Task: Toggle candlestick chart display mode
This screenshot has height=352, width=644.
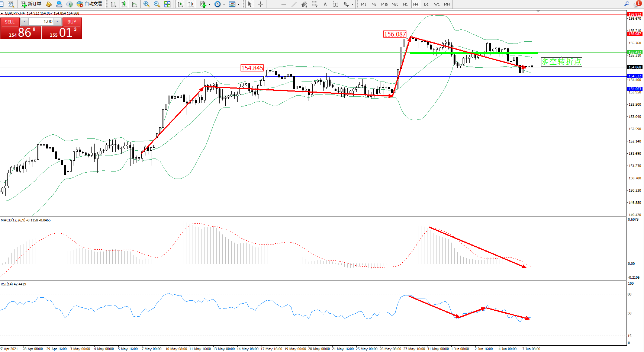Action: coord(124,4)
